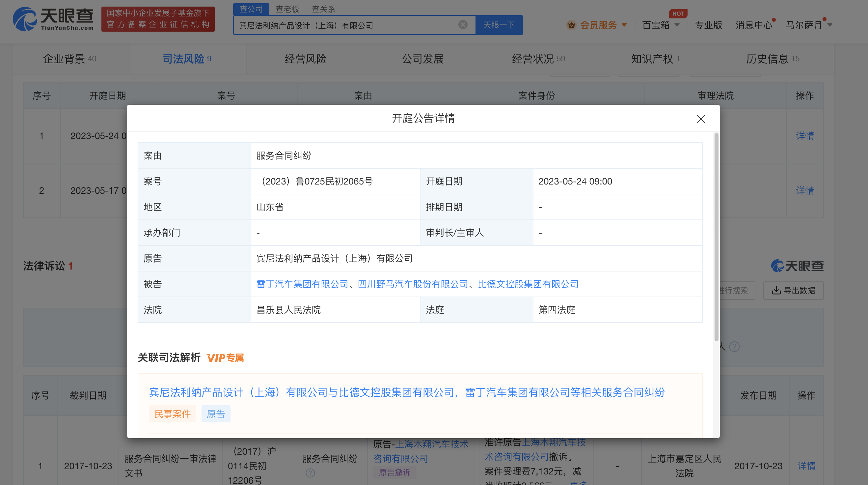Screen dimensions: 868x485
Task: Click the help icon beside 服务合同纠纷 in lawsuit row
Action: click(310, 473)
